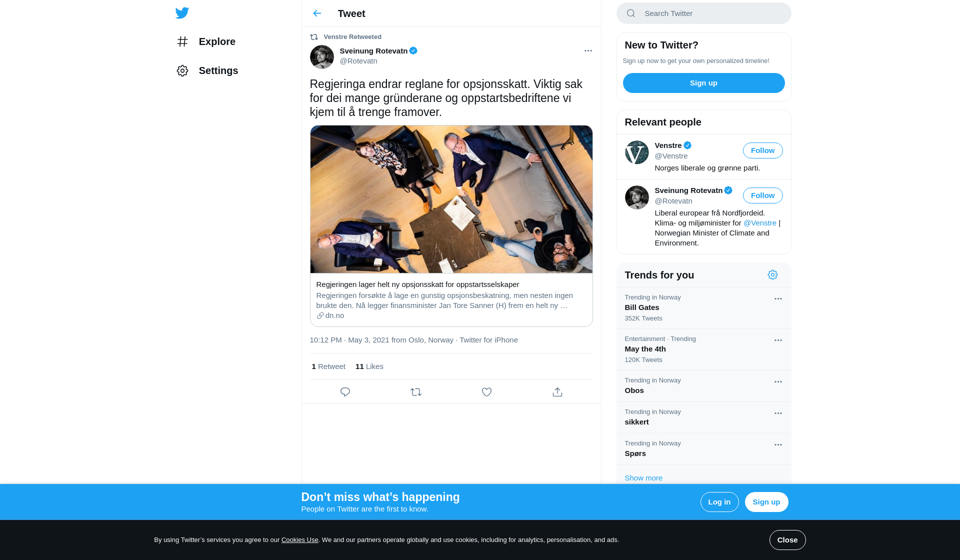Image resolution: width=960 pixels, height=560 pixels.
Task: Click Venstre profile avatar in Relevant people
Action: (637, 152)
